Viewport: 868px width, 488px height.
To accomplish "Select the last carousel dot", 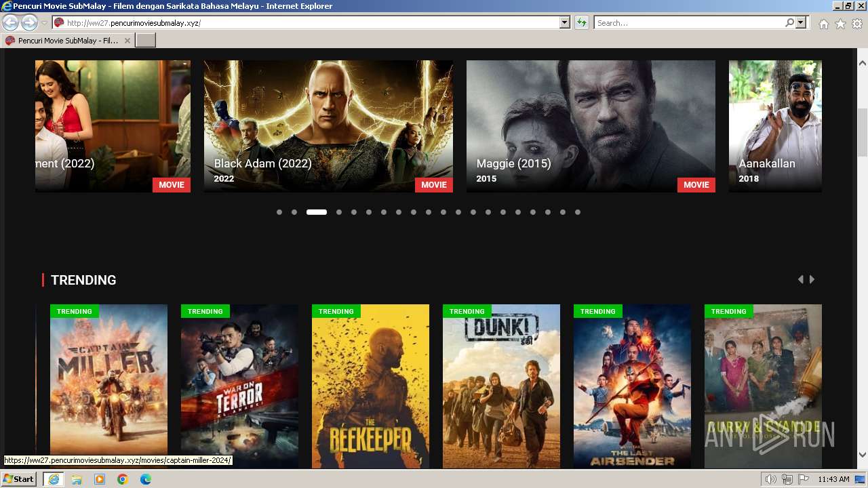I will click(578, 212).
